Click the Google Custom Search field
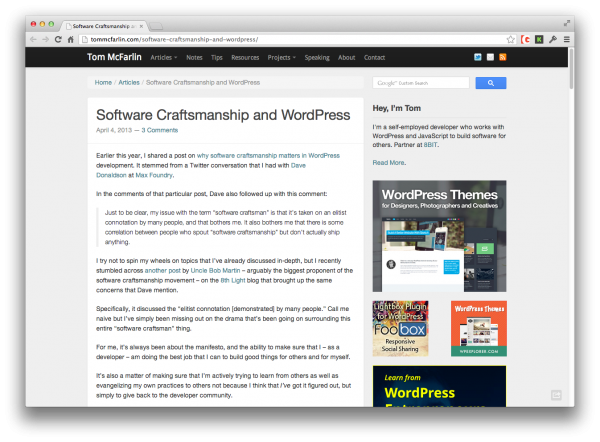The width and height of the screenshot is (600, 442). click(x=421, y=83)
